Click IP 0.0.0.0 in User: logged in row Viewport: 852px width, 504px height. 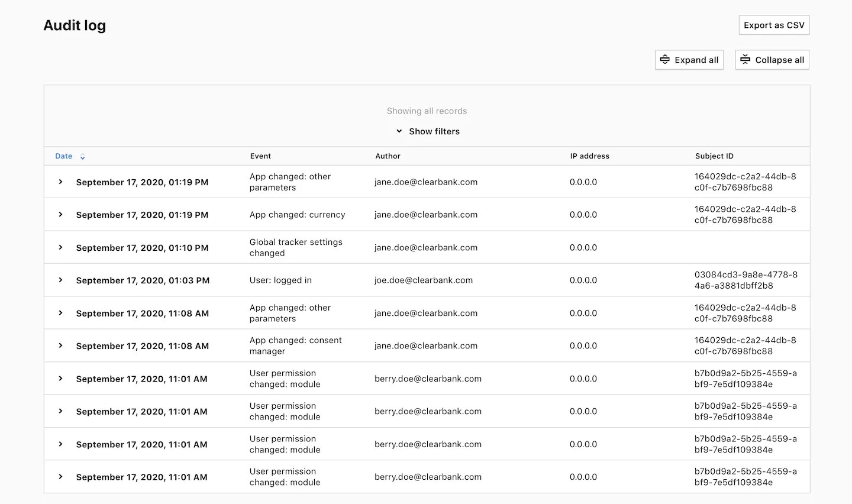click(x=583, y=280)
